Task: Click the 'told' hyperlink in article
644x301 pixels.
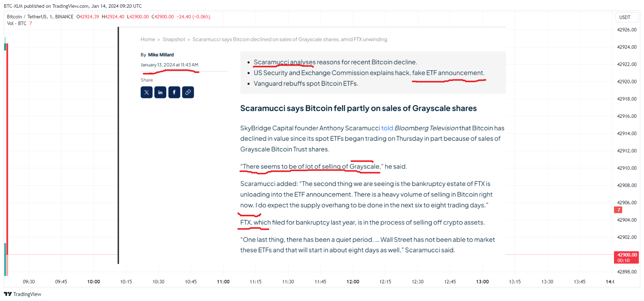Action: (x=387, y=128)
